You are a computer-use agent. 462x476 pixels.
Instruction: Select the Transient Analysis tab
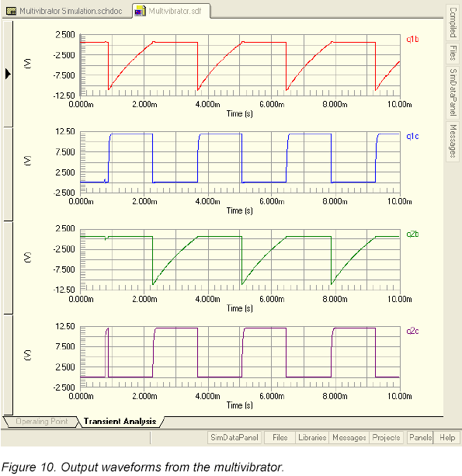[120, 422]
